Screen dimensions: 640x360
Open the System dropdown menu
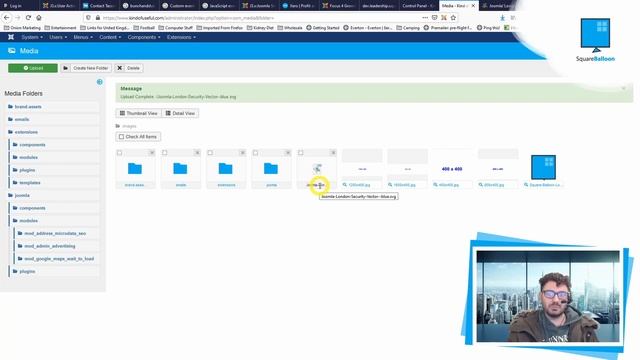pyautogui.click(x=32, y=37)
